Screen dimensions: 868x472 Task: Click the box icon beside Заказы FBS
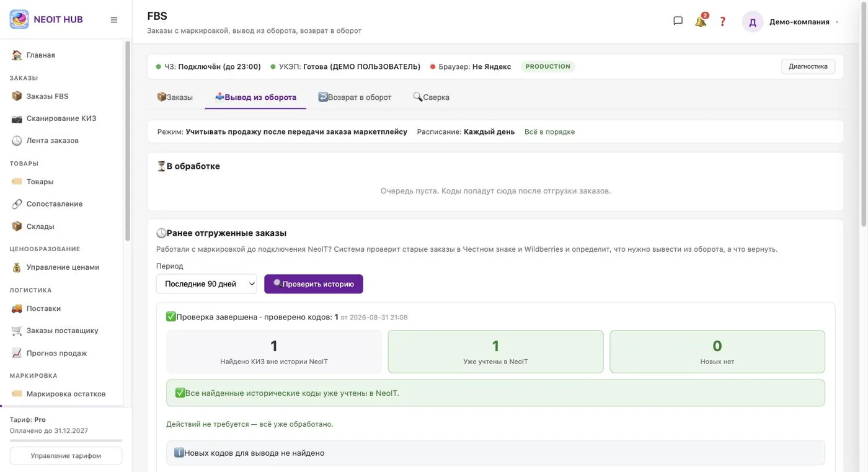(17, 96)
